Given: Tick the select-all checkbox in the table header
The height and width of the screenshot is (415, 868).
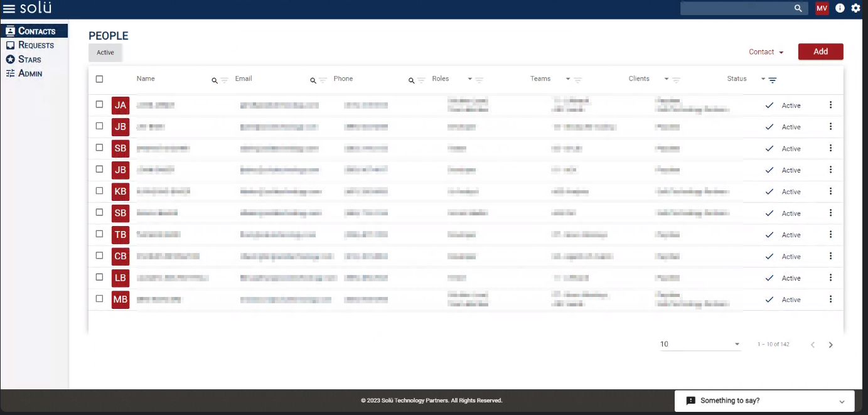Looking at the screenshot, I should pyautogui.click(x=99, y=79).
